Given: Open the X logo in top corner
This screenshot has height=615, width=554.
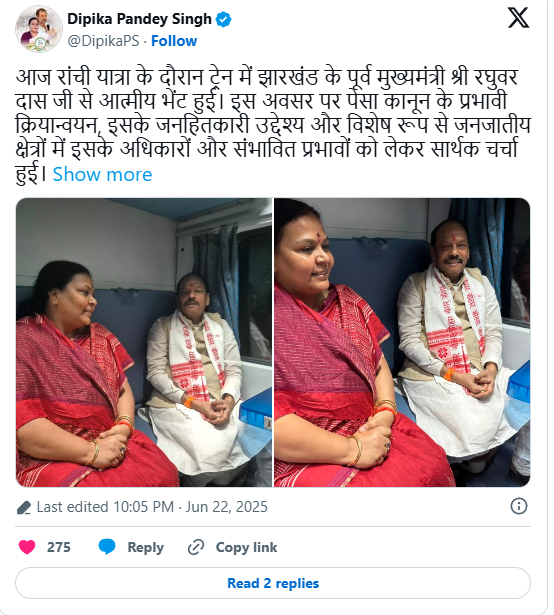Looking at the screenshot, I should coord(518,18).
